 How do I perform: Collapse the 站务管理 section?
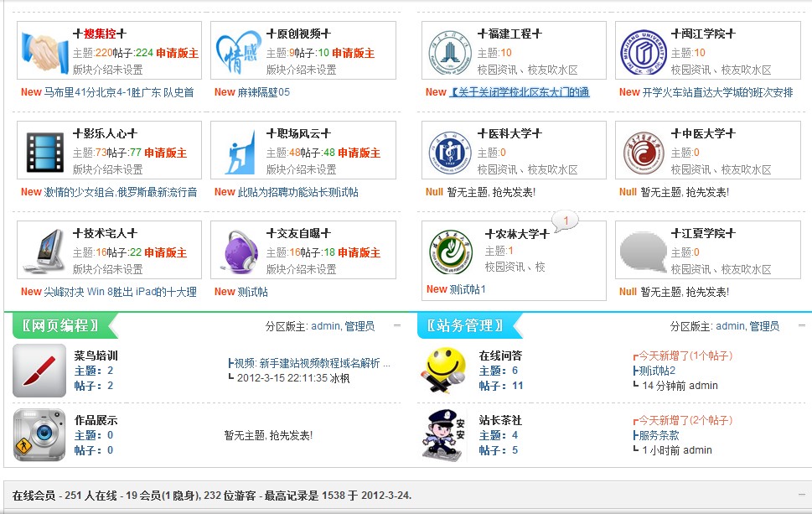coord(802,326)
